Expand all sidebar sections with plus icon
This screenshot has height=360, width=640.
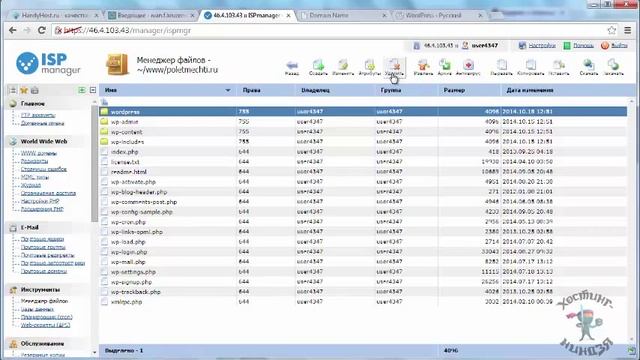pyautogui.click(x=82, y=90)
